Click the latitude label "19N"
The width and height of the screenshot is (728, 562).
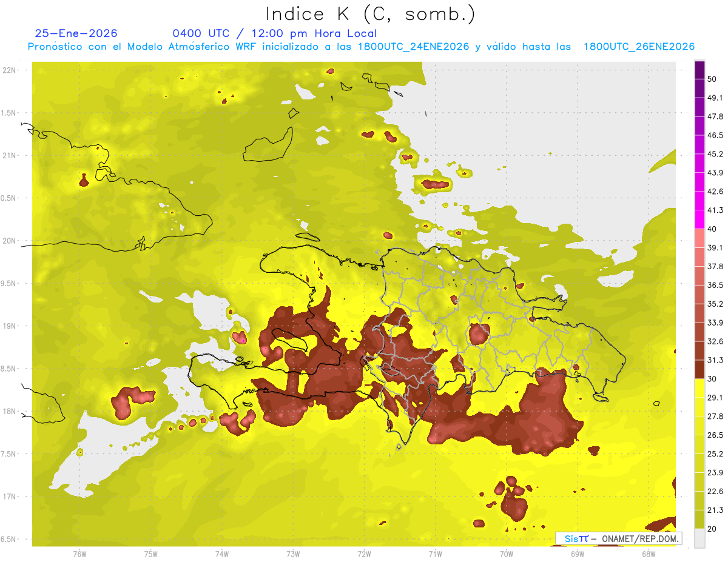[x=8, y=326]
